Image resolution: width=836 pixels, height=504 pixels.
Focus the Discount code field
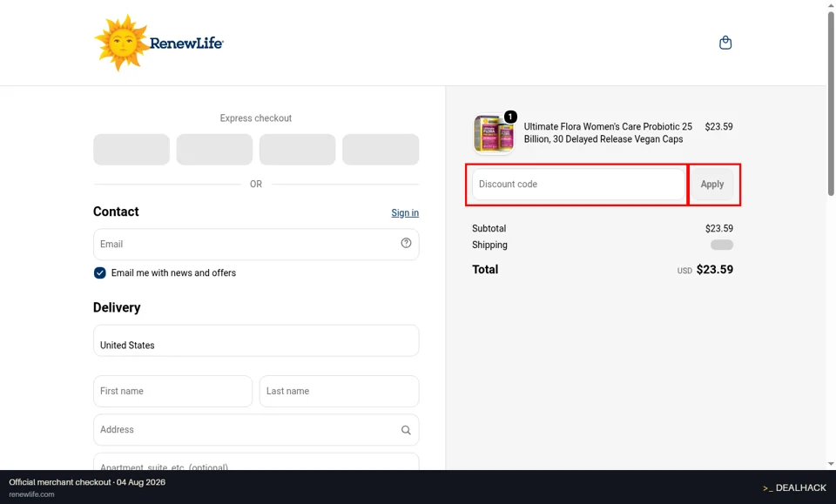point(578,185)
